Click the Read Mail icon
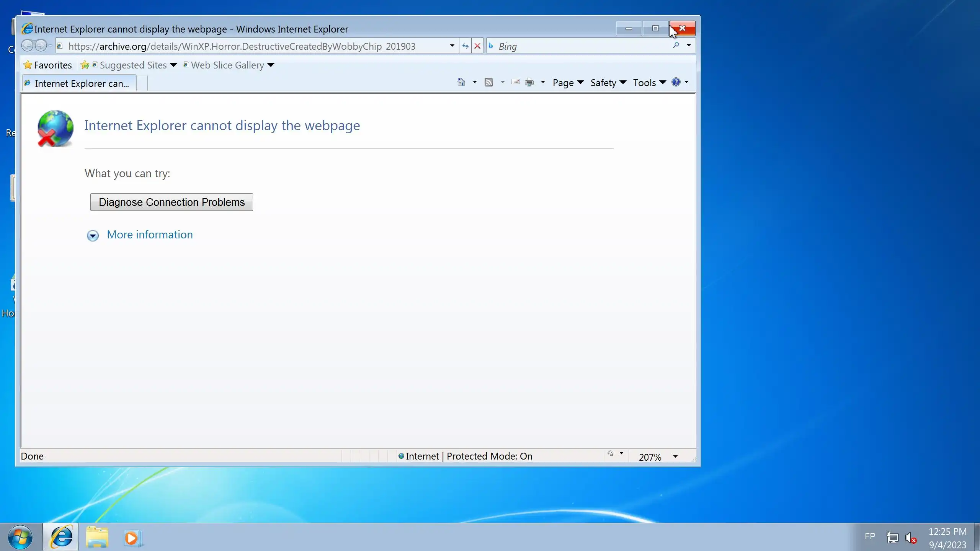 point(515,82)
